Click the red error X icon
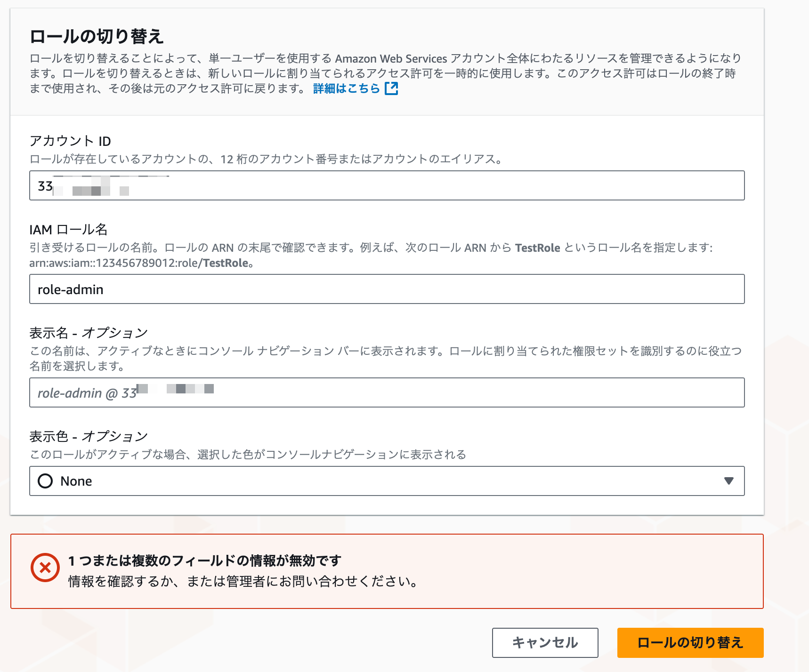 45,568
